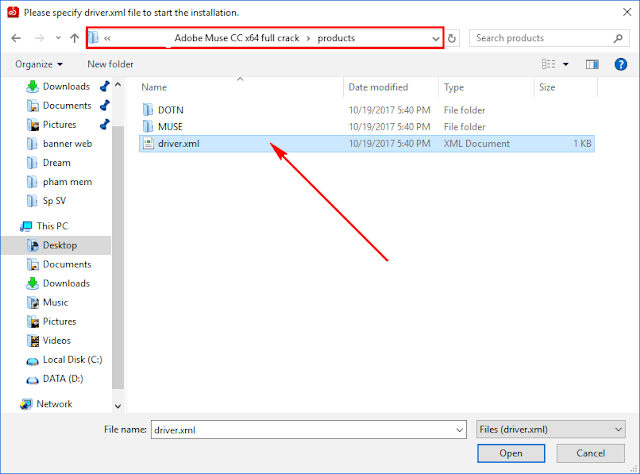The height and width of the screenshot is (474, 640).
Task: Open Local Disk (C:)
Action: tap(72, 360)
